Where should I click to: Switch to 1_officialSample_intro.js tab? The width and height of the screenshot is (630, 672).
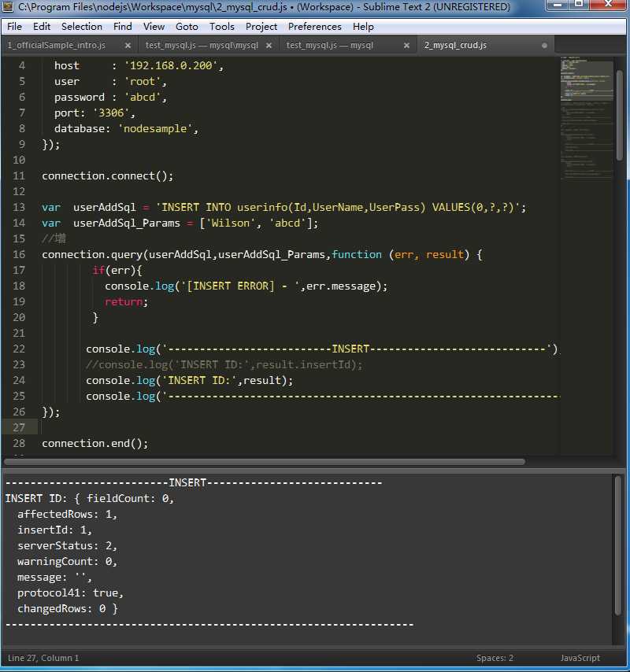pos(56,45)
